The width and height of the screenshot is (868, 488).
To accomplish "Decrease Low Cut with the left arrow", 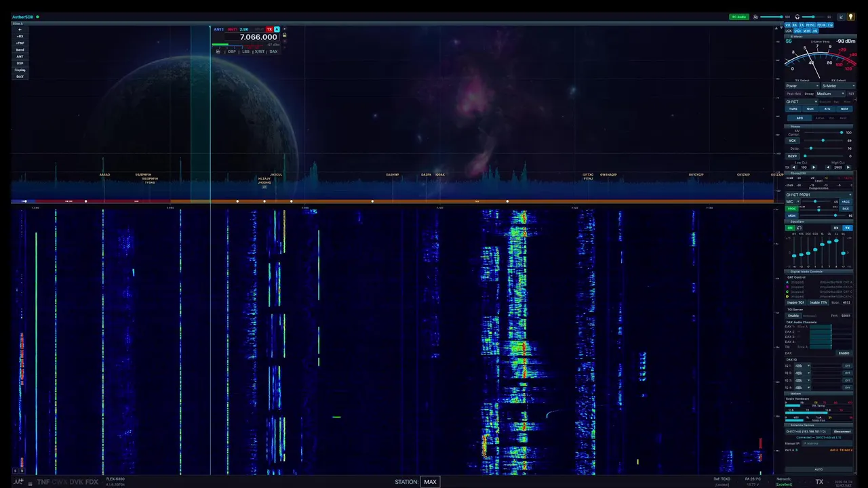I will pyautogui.click(x=795, y=167).
